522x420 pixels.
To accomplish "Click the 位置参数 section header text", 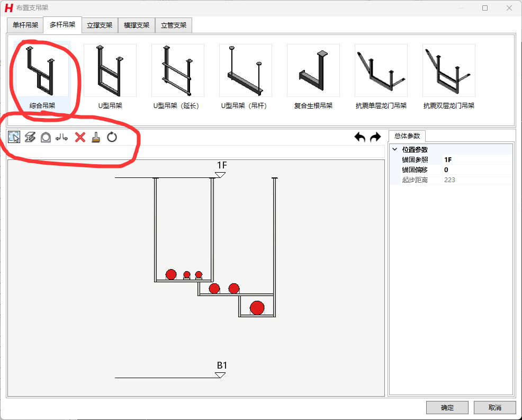I will pyautogui.click(x=415, y=149).
